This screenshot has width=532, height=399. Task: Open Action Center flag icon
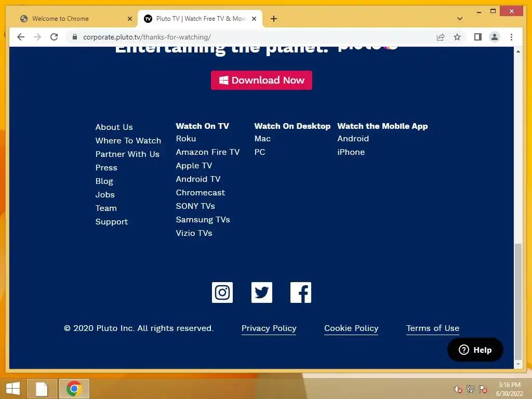483,389
